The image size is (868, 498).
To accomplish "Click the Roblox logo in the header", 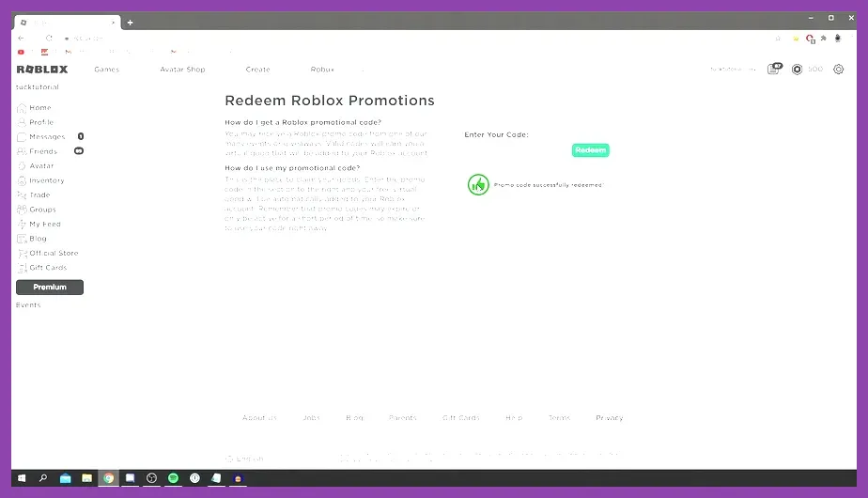I will pyautogui.click(x=42, y=70).
